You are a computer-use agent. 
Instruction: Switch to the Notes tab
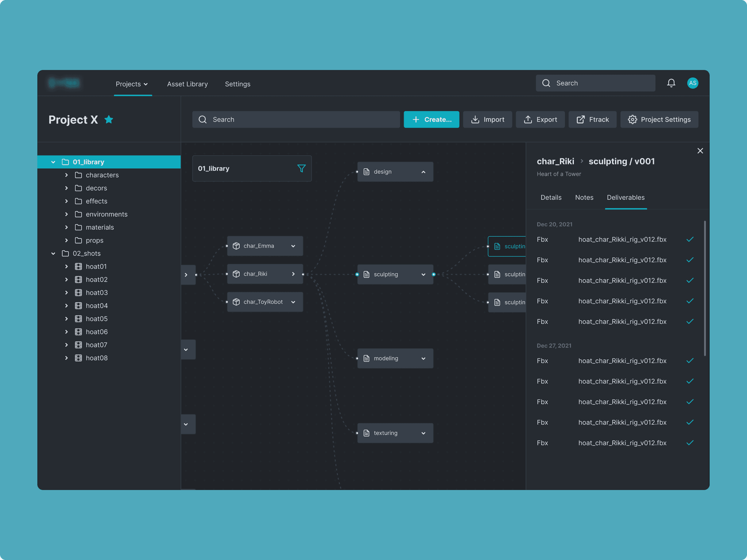(x=584, y=198)
